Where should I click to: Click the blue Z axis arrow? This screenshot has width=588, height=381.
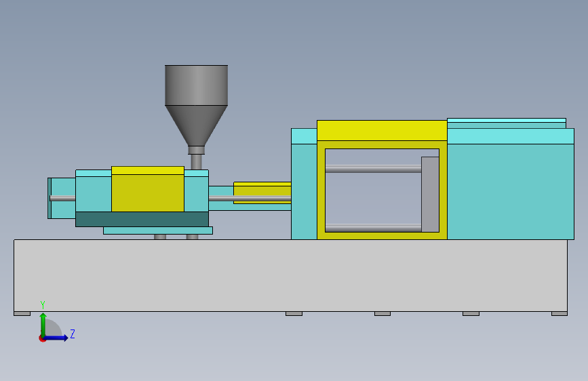pos(56,338)
